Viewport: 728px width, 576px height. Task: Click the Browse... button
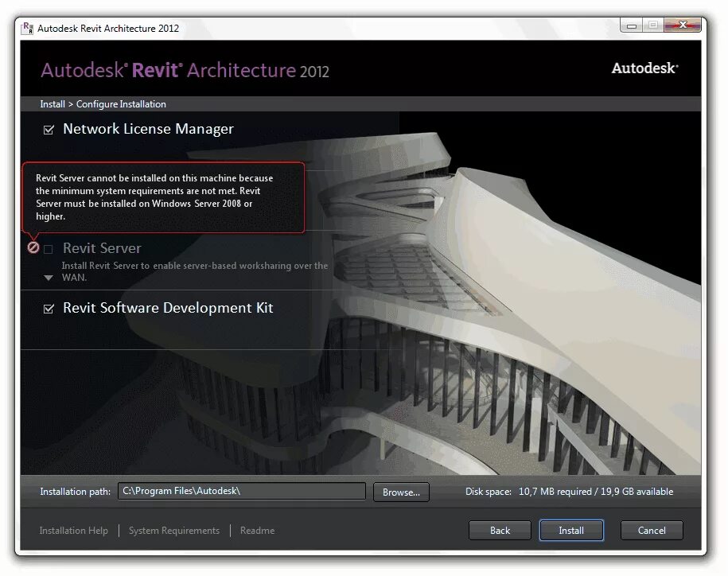click(401, 492)
